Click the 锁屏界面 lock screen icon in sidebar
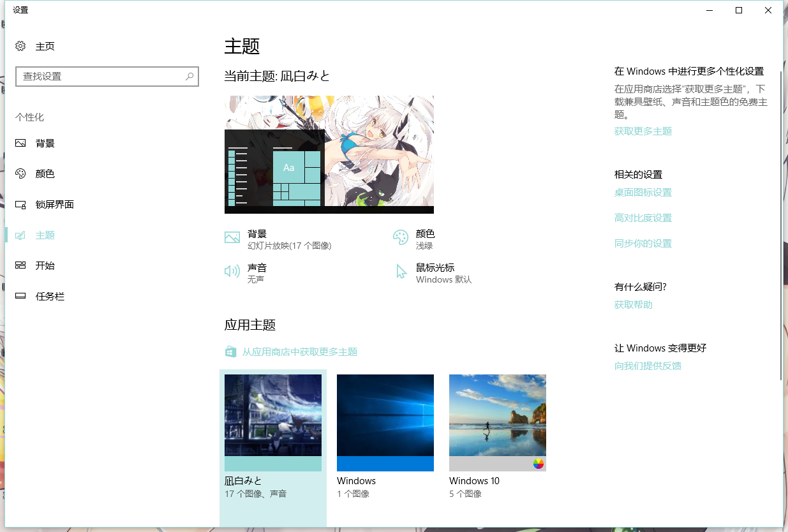The image size is (788, 532). [x=20, y=205]
